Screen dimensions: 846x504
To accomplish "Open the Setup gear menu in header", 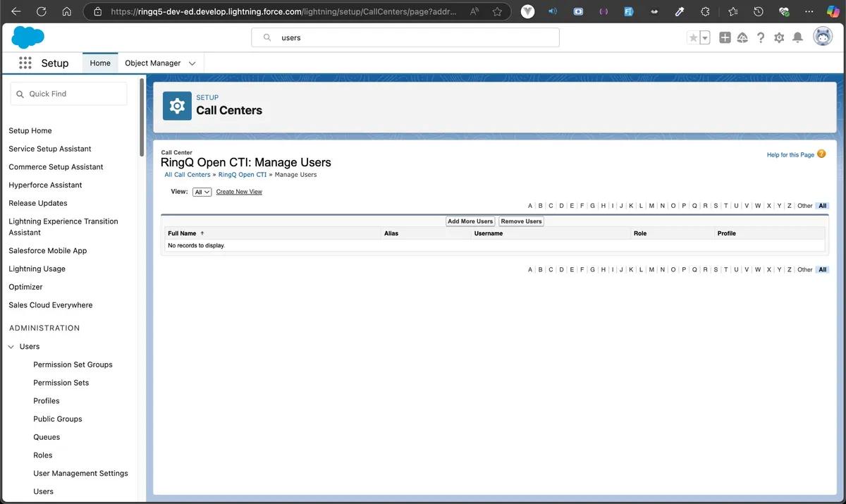I will (x=779, y=38).
